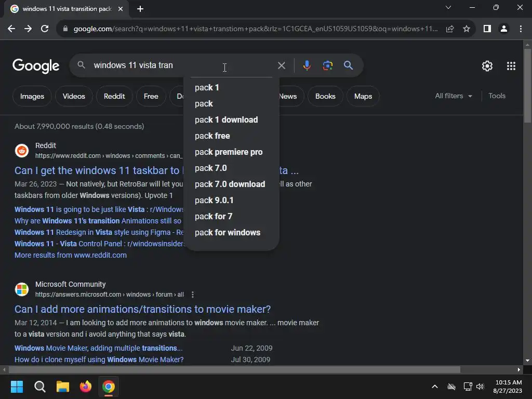Click in the Google search input field
Image resolution: width=532 pixels, height=399 pixels.
pos(183,65)
